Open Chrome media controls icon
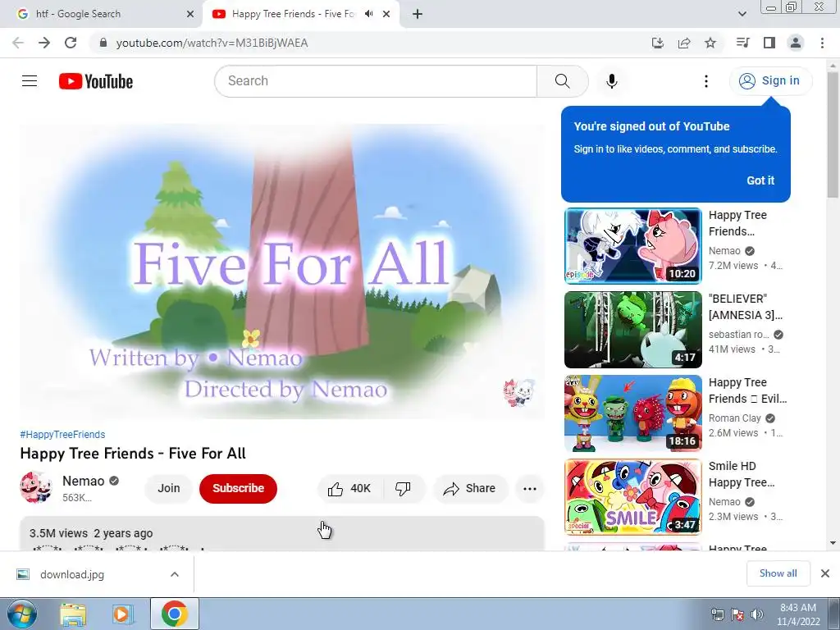 (x=742, y=43)
